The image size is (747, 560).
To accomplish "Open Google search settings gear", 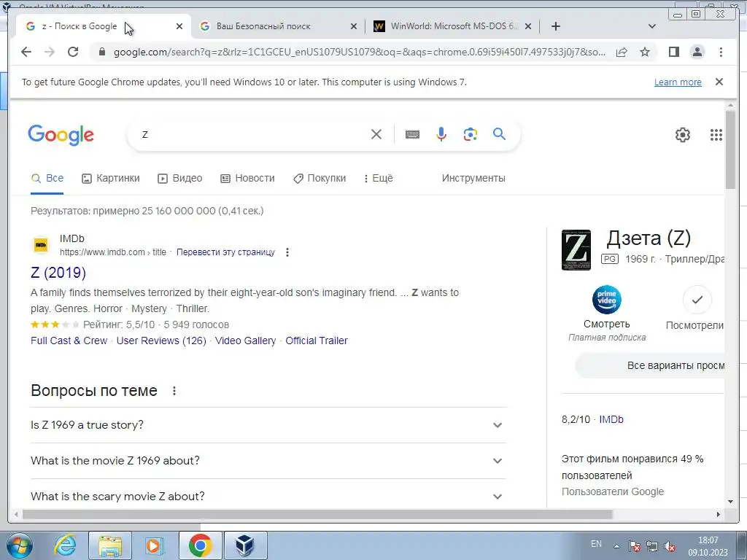I will (x=683, y=135).
